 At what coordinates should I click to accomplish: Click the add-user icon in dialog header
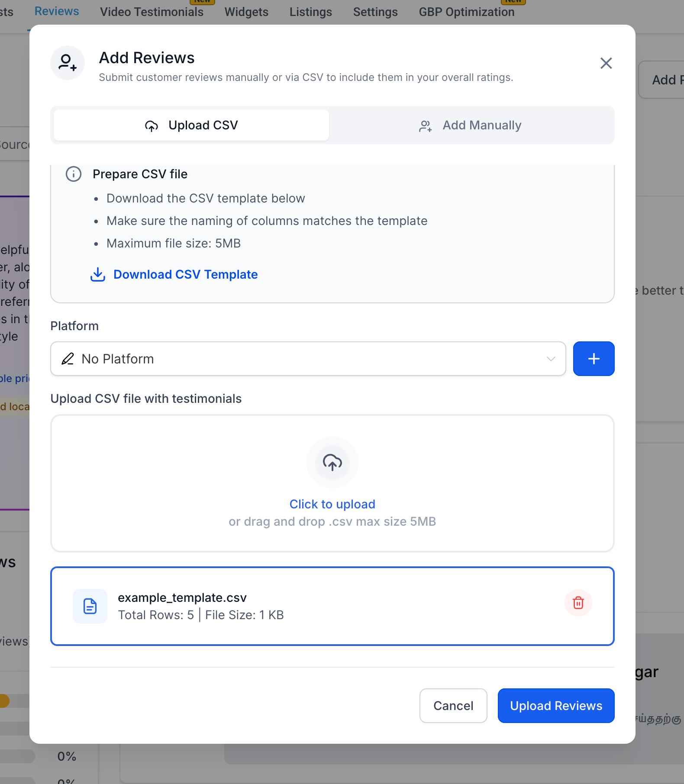(68, 63)
